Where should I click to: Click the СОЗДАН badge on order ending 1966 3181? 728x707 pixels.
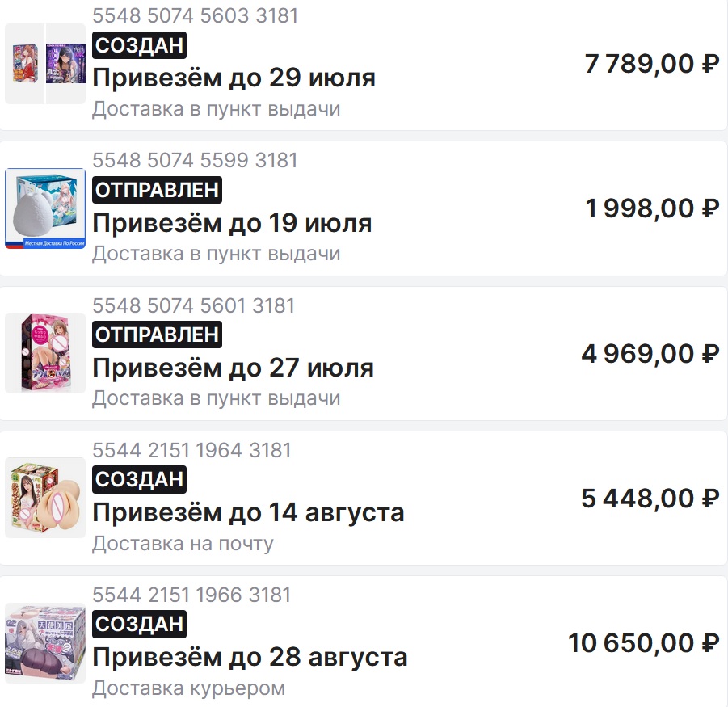[139, 624]
